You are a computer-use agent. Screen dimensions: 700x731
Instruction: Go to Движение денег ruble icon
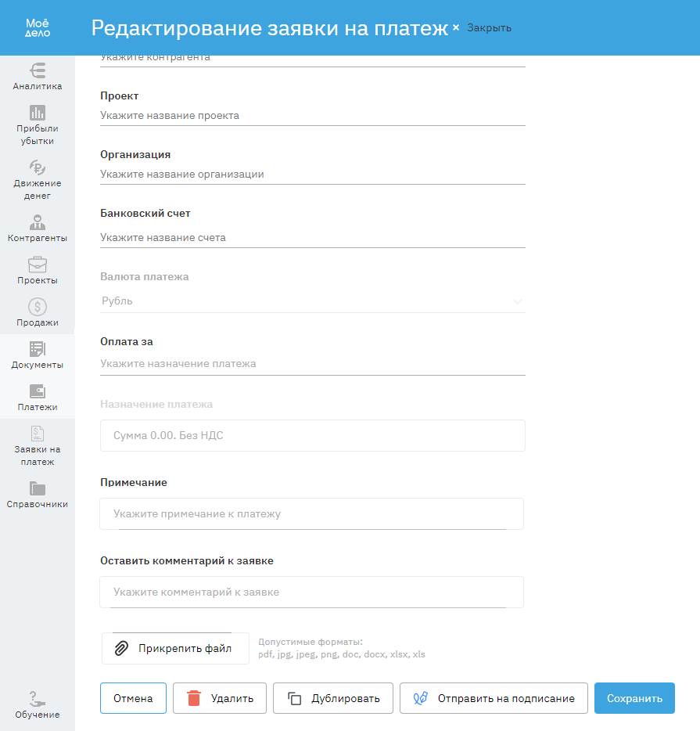pyautogui.click(x=38, y=167)
